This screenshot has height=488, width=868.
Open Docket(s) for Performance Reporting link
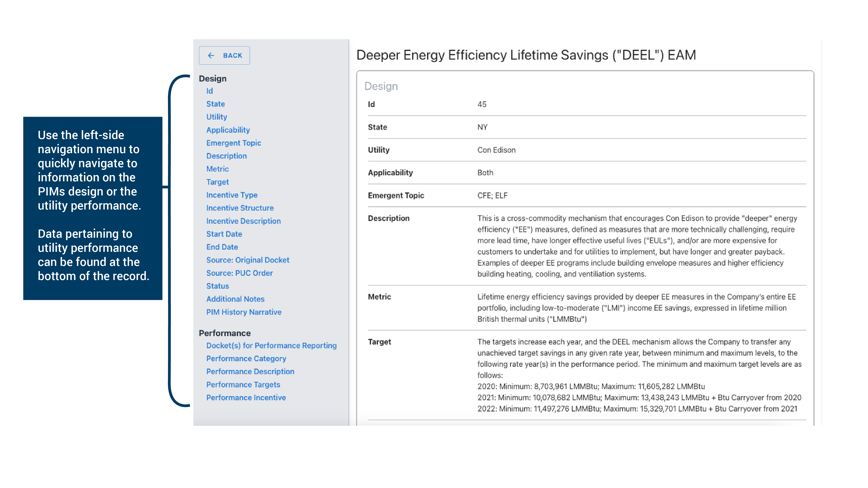pyautogui.click(x=272, y=346)
